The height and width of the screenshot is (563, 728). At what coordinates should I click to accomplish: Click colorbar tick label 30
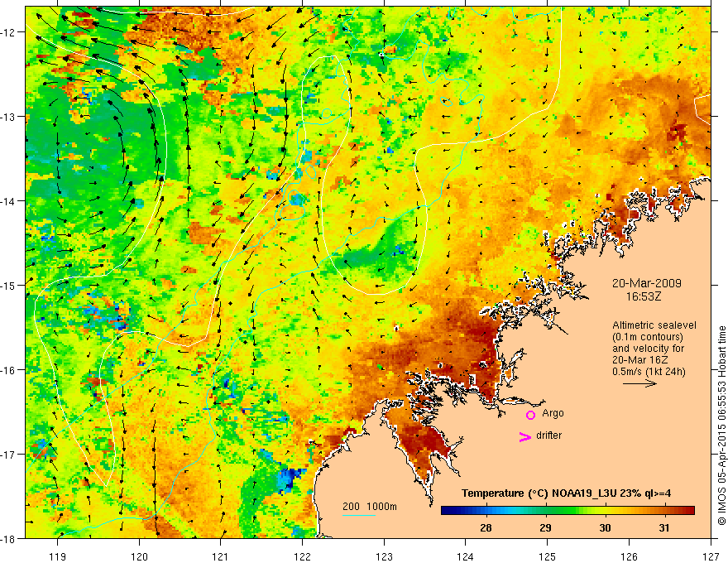point(605,528)
